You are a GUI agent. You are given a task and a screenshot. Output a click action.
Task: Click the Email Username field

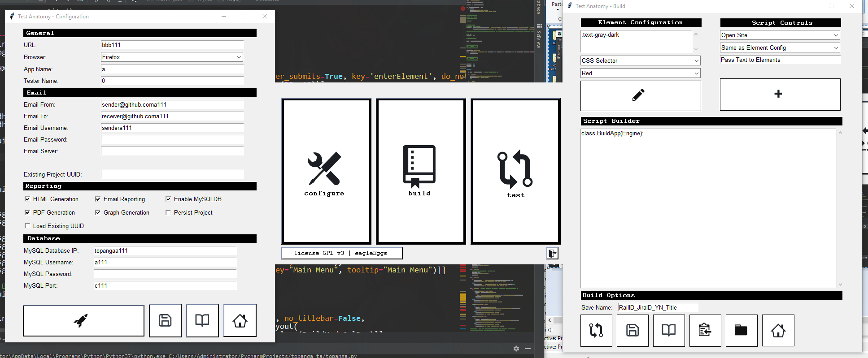coord(172,128)
